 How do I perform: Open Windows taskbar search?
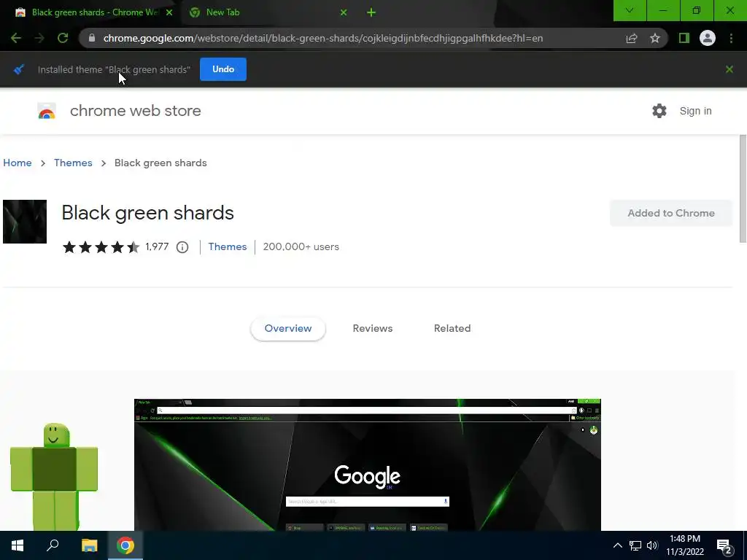pyautogui.click(x=53, y=545)
